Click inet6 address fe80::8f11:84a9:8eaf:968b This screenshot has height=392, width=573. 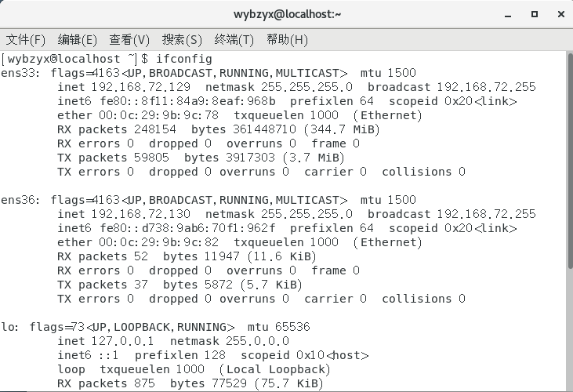click(188, 101)
